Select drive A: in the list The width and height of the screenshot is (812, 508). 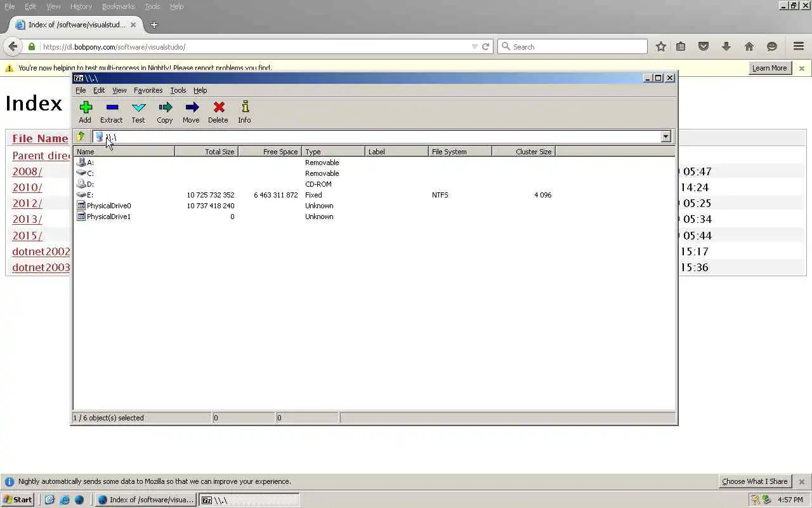tap(85, 163)
